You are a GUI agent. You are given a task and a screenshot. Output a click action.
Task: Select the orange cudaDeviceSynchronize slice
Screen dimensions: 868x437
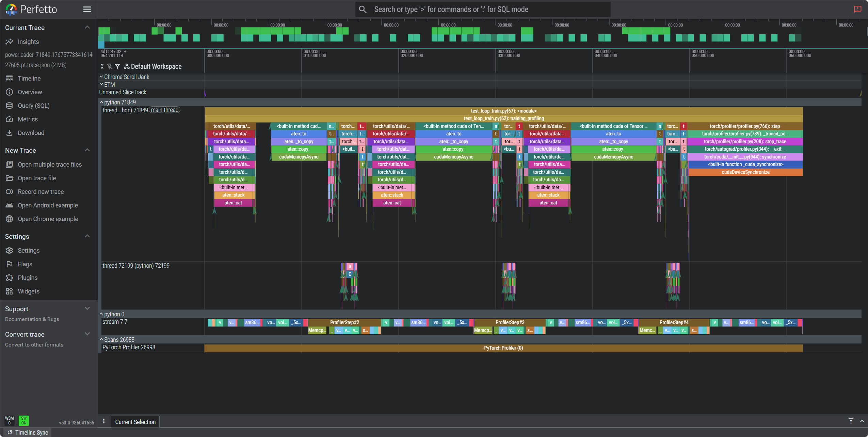point(745,172)
